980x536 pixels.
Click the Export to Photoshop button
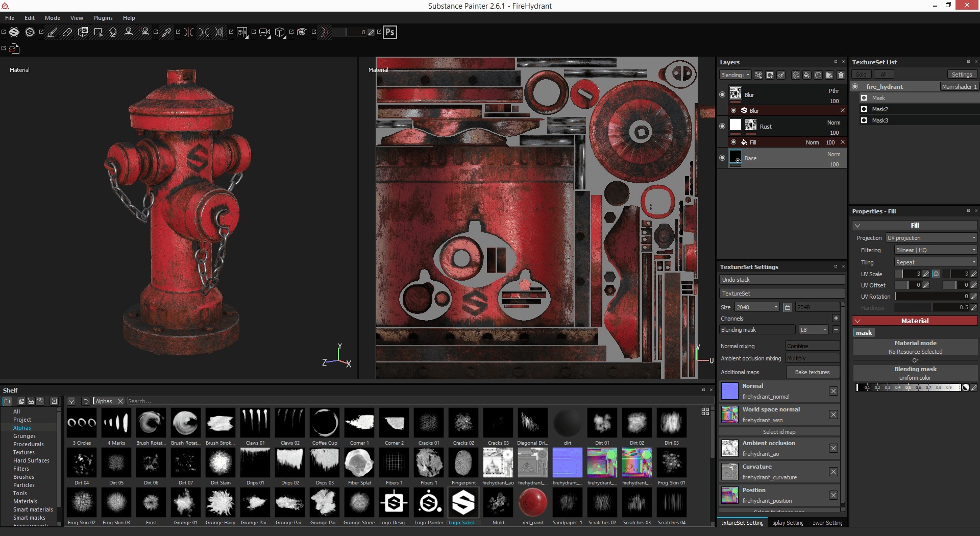[390, 32]
